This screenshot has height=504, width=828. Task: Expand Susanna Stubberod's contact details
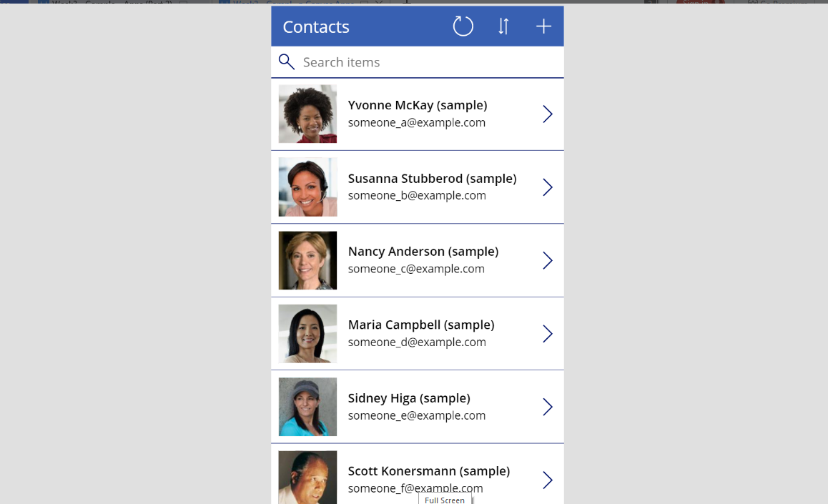[x=547, y=187]
